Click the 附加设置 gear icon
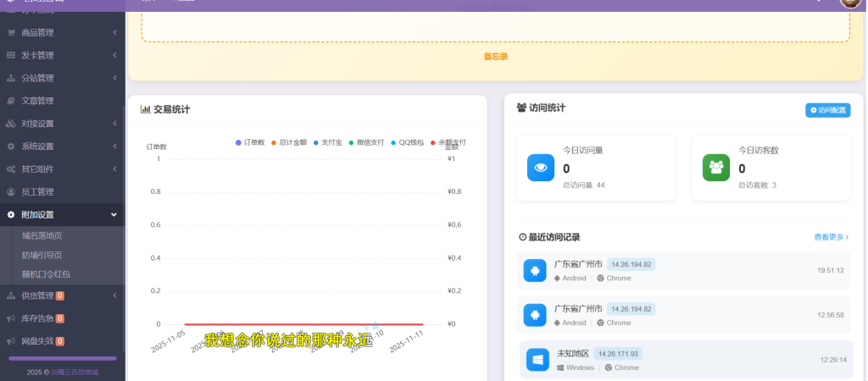The height and width of the screenshot is (381, 868). [10, 214]
